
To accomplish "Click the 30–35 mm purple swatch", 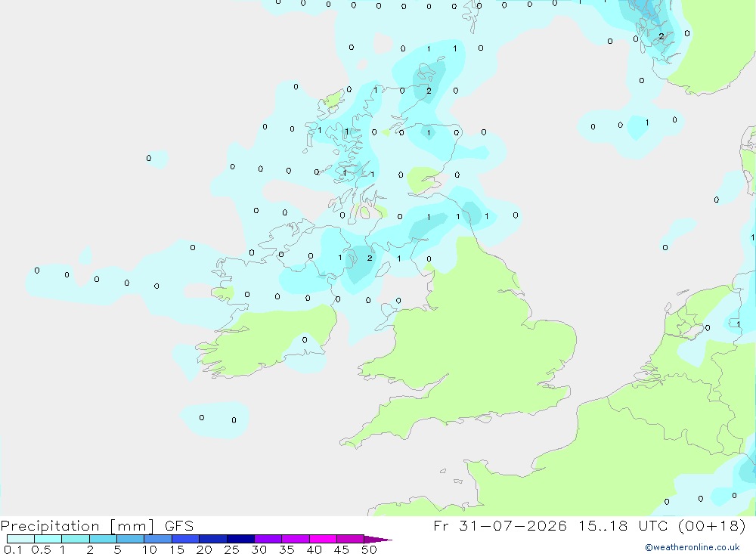I will tap(268, 539).
